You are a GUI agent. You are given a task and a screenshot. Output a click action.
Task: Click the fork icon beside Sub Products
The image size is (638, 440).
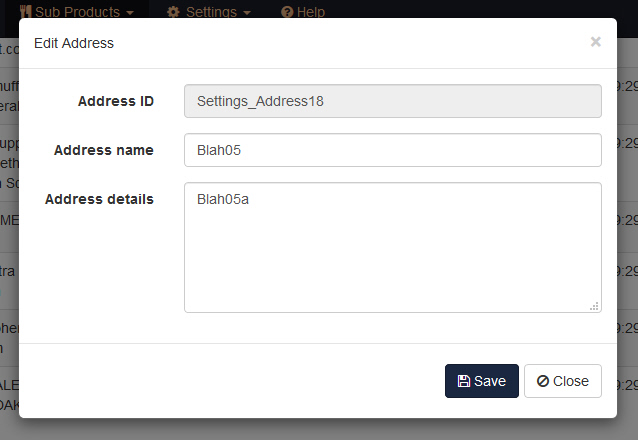(25, 12)
